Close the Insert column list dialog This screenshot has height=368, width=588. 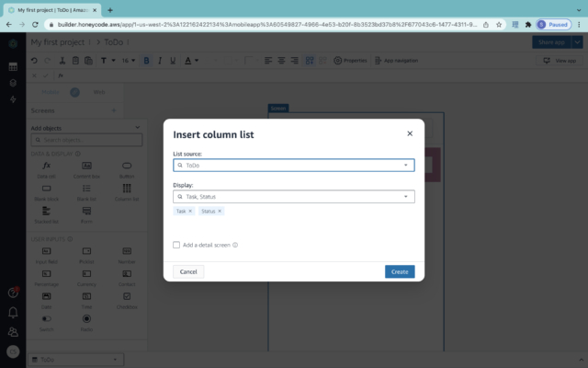tap(410, 133)
